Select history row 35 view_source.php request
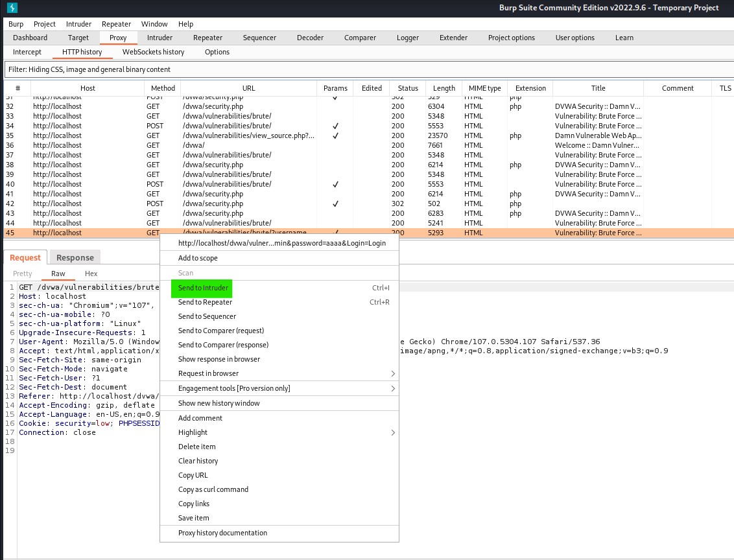 369,135
